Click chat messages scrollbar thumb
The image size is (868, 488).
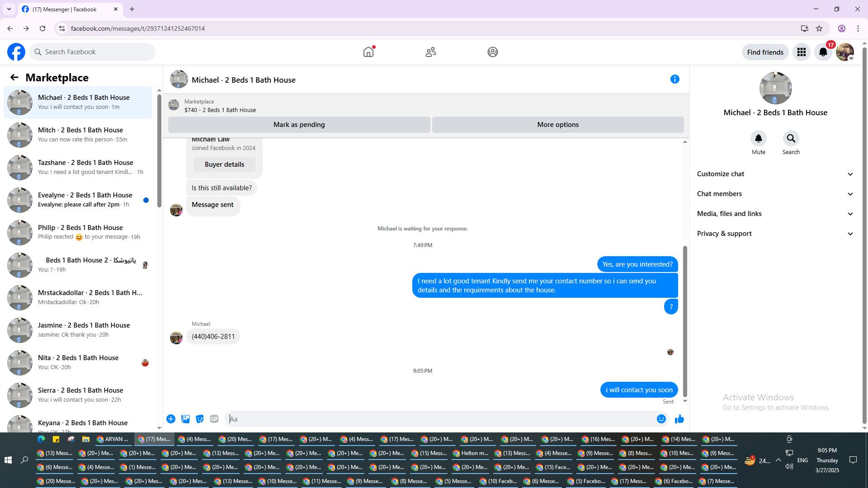click(685, 321)
